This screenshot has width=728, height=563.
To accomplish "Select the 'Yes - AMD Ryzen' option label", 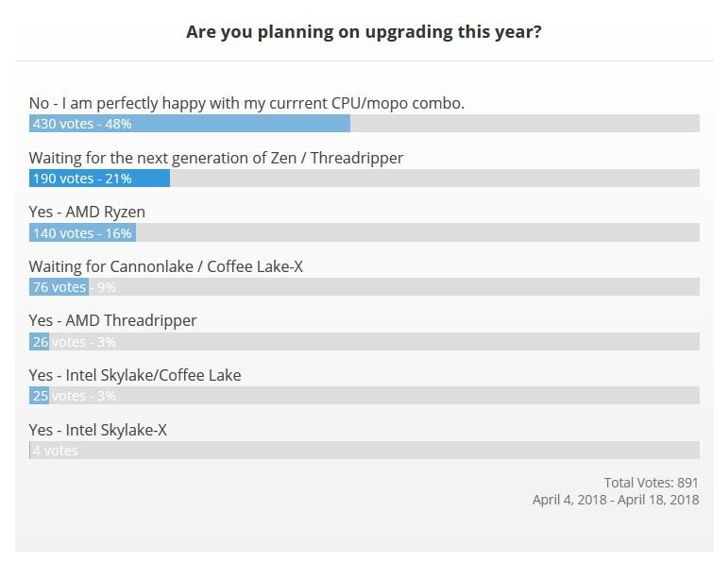I will 87,213.
